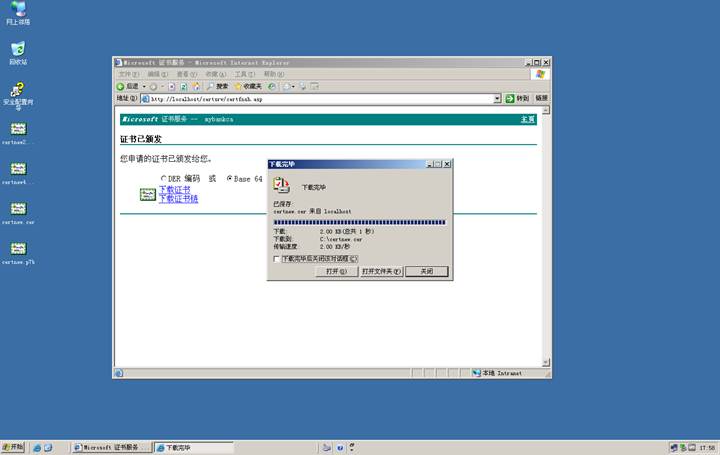Click the certificate icon beside download links

(x=148, y=194)
